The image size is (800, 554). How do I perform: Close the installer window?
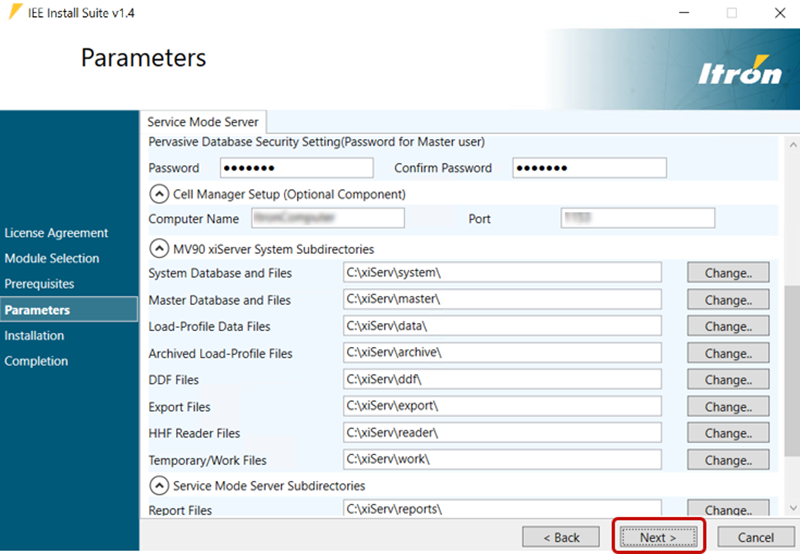tap(780, 13)
